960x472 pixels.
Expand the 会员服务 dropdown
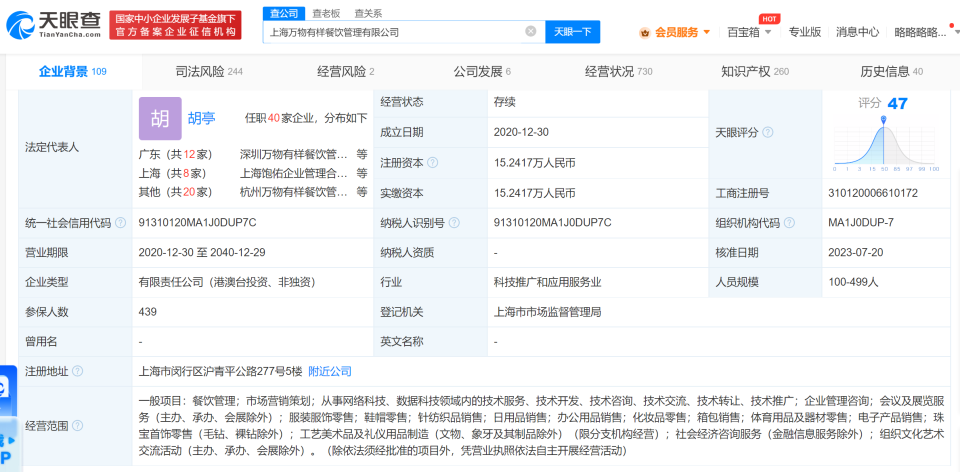[x=707, y=32]
